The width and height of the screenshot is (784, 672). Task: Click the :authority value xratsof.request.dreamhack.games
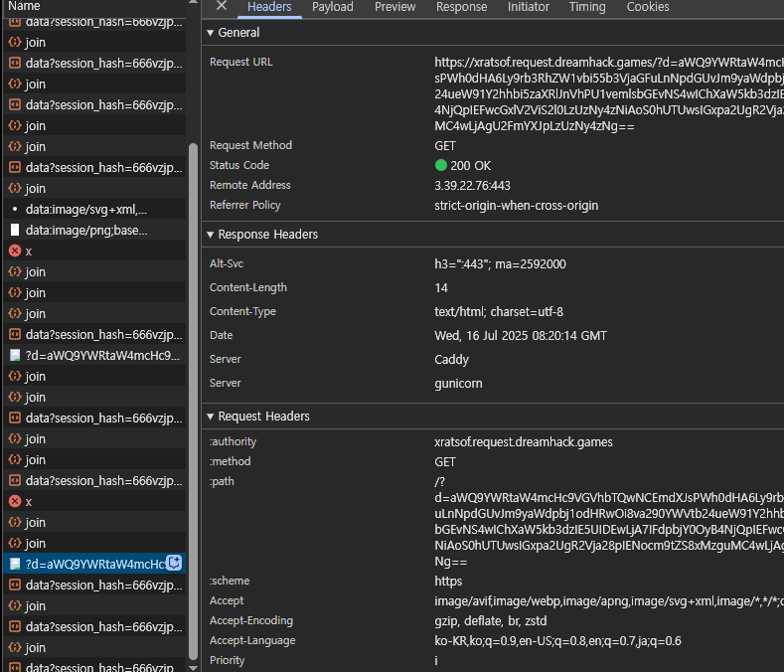pyautogui.click(x=523, y=442)
